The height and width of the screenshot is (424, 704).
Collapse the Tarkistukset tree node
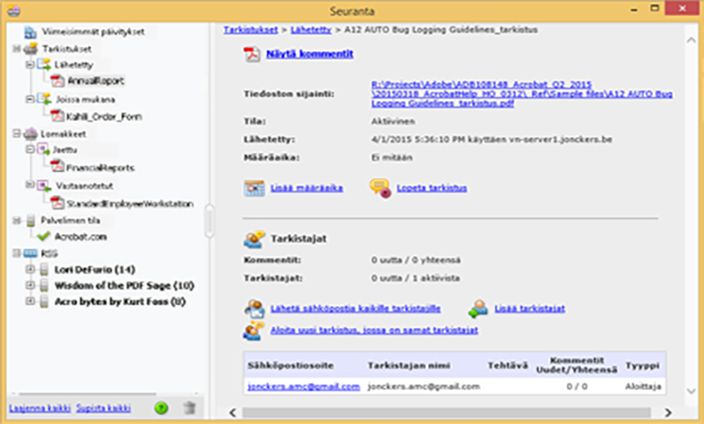pos(17,49)
